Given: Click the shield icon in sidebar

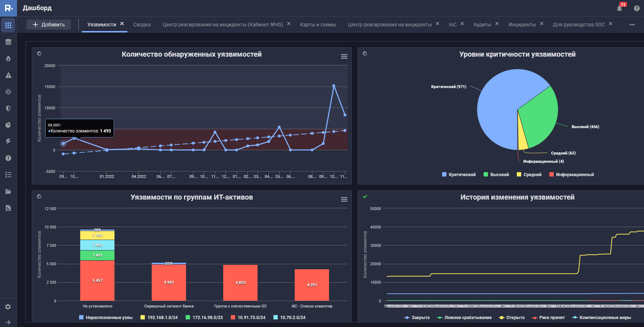Looking at the screenshot, I should (8, 108).
